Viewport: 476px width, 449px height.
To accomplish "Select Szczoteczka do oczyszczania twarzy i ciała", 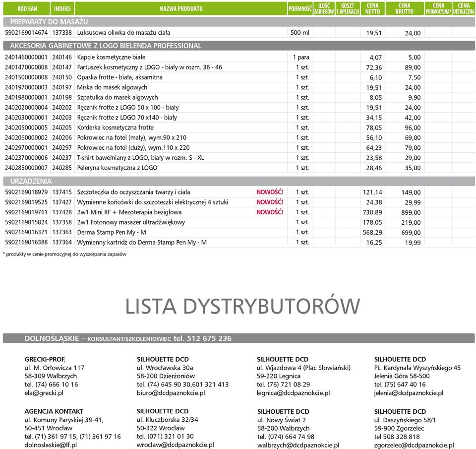I will [133, 192].
